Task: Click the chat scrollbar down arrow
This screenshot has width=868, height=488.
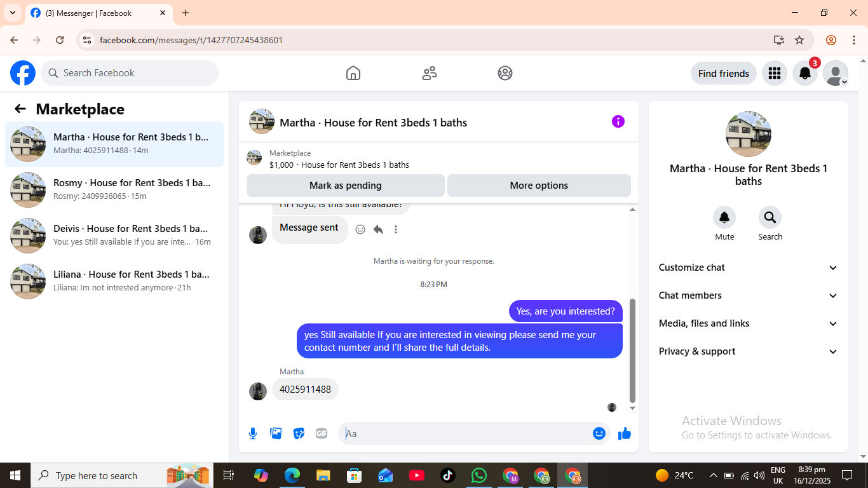Action: pos(632,408)
